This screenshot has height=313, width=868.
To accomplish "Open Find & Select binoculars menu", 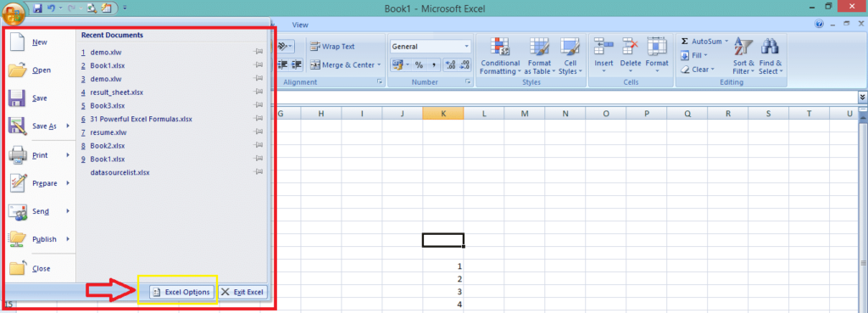I will [x=770, y=57].
